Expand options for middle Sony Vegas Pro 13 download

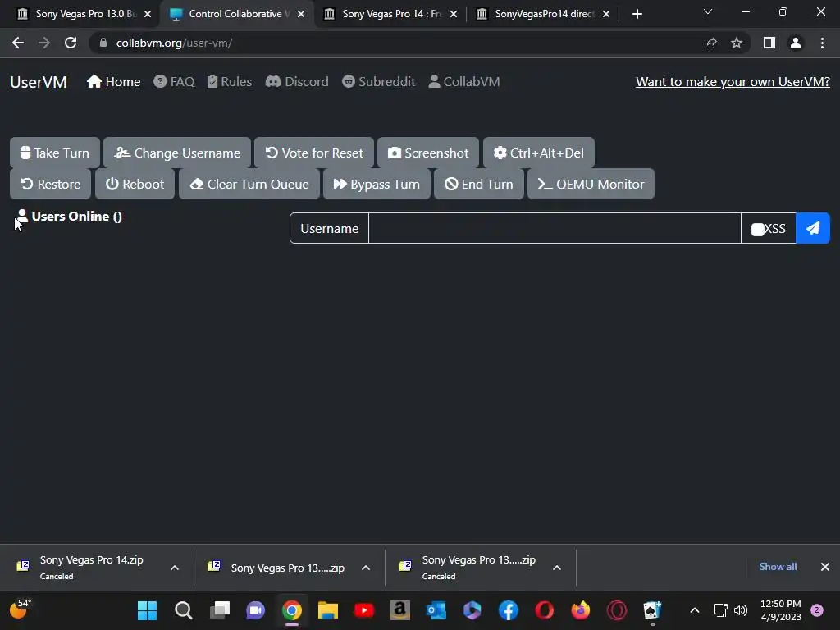pos(366,568)
